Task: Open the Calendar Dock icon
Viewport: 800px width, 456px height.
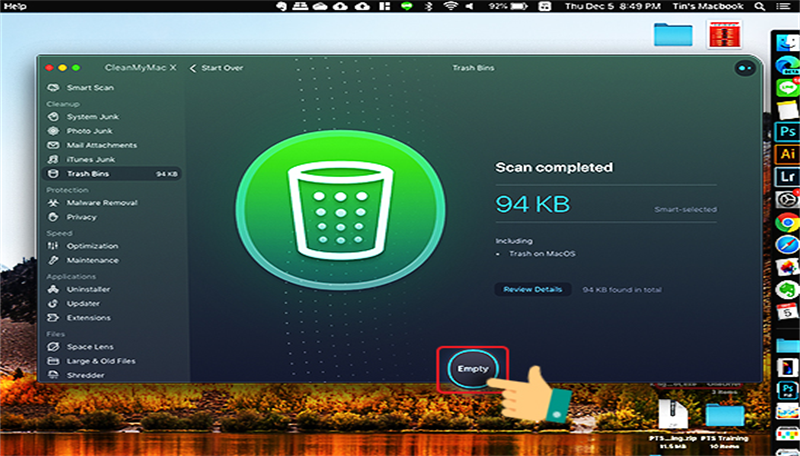Action: [x=787, y=312]
